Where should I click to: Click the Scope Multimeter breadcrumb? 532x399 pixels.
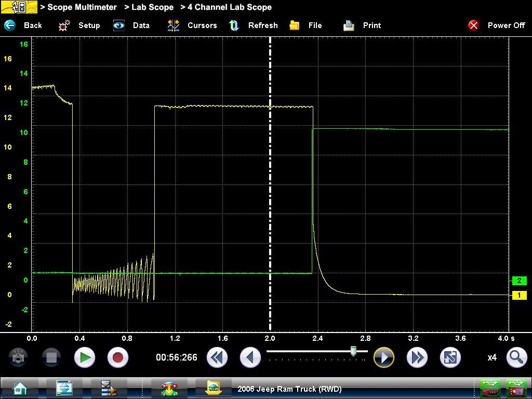coord(79,7)
